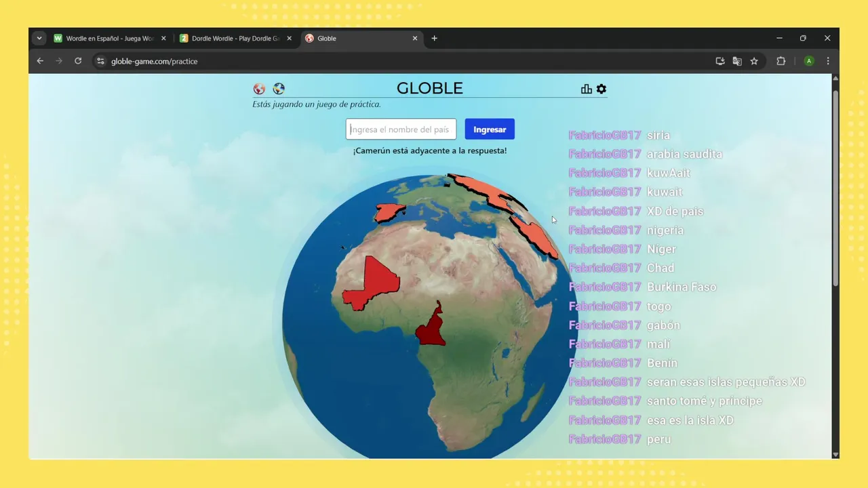View site information icon in address bar

(x=100, y=61)
